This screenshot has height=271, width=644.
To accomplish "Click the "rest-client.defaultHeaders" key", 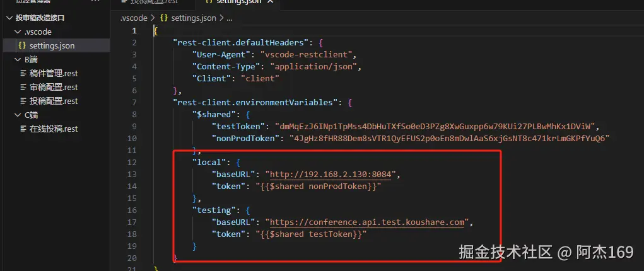I will pos(240,42).
